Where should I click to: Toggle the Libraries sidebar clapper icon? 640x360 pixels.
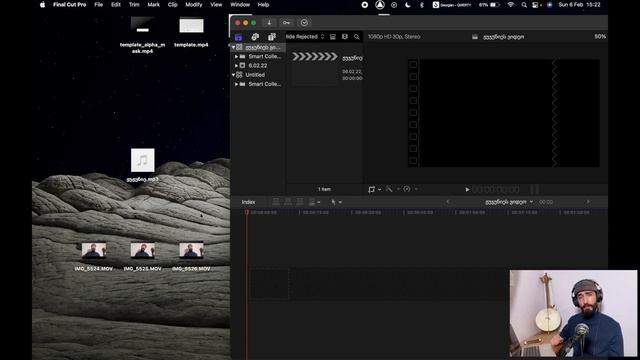click(x=239, y=37)
